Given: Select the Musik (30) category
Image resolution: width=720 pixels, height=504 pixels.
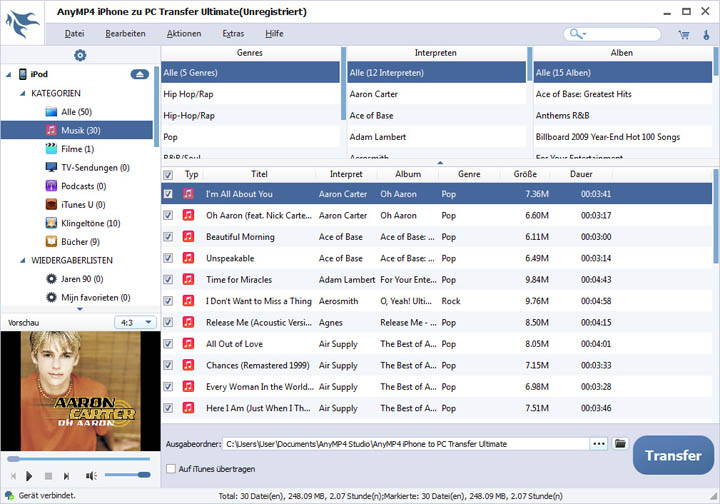Looking at the screenshot, I should click(77, 130).
